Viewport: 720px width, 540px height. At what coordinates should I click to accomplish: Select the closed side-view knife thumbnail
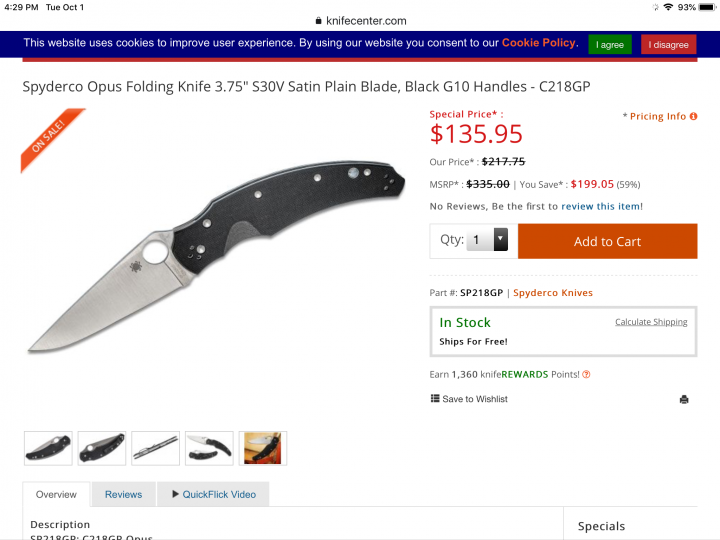(x=156, y=448)
